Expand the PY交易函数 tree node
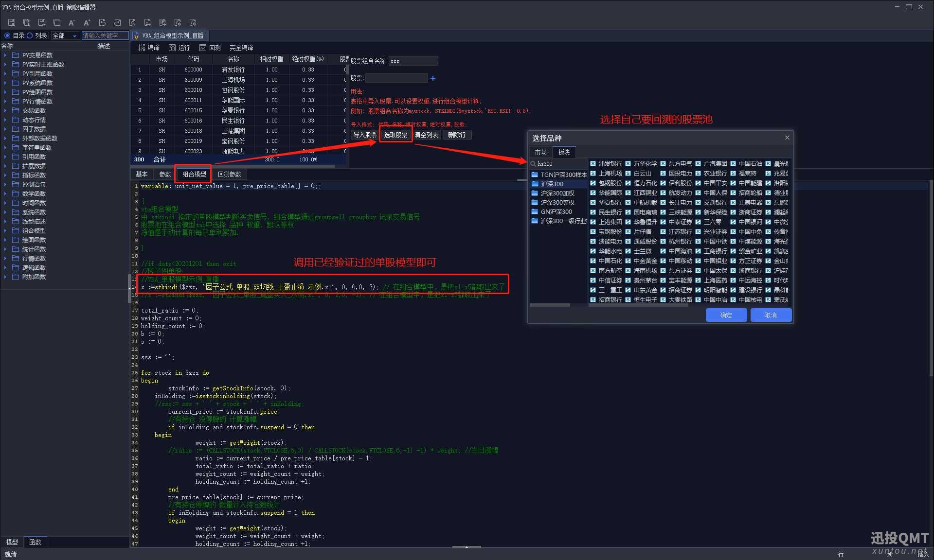The height and width of the screenshot is (560, 934). [5, 55]
